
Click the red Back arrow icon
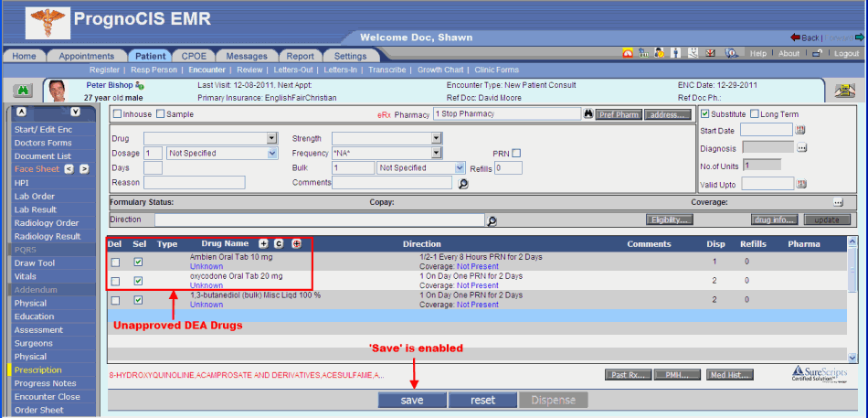pyautogui.click(x=796, y=38)
